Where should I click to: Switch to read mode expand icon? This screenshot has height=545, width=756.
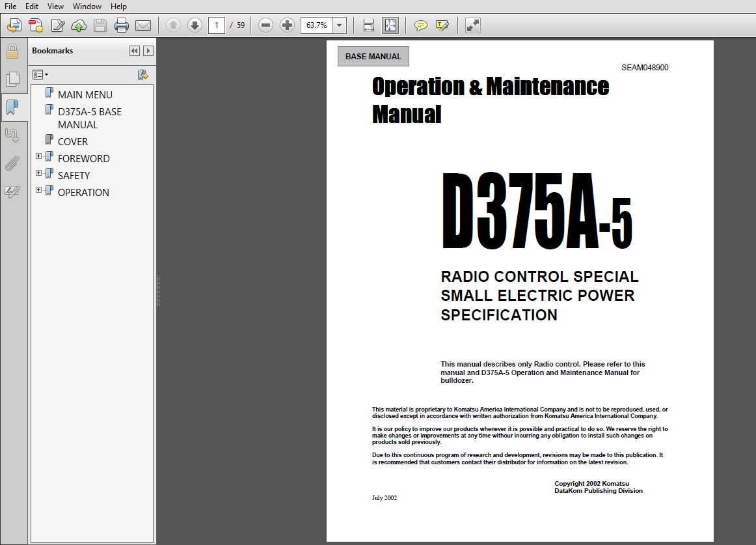click(x=473, y=25)
